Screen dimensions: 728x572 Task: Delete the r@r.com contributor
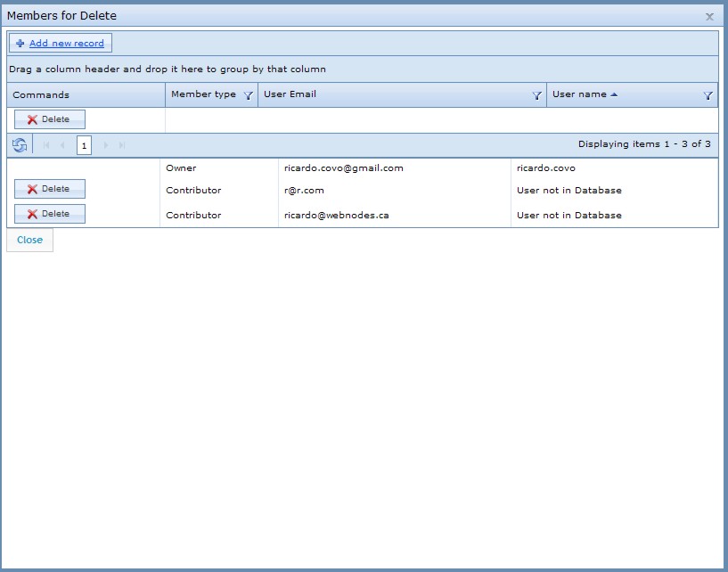[x=50, y=189]
